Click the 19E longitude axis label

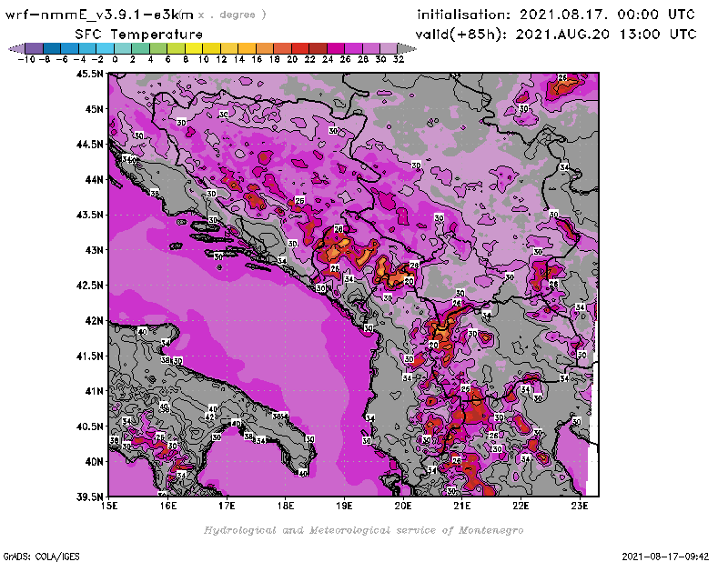(344, 507)
